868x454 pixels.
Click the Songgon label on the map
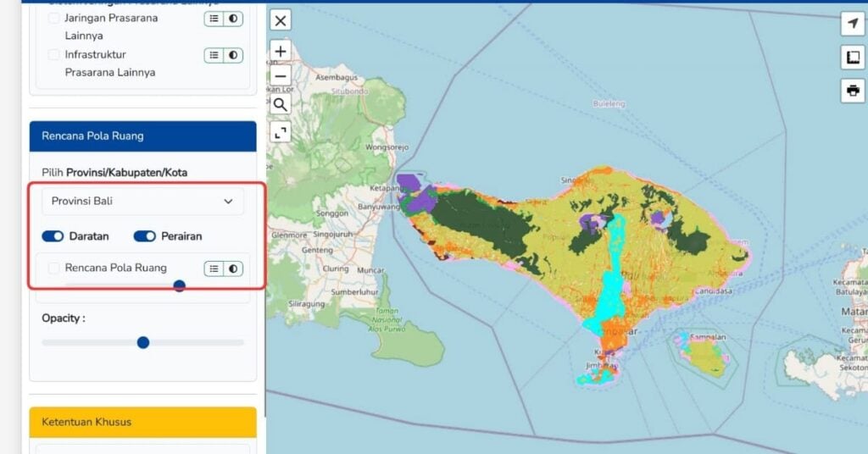click(x=332, y=213)
